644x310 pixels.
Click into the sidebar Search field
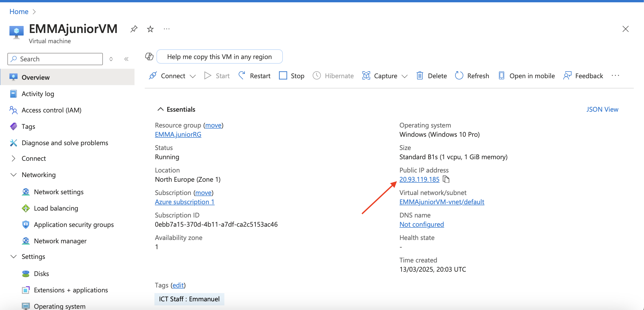tap(55, 59)
